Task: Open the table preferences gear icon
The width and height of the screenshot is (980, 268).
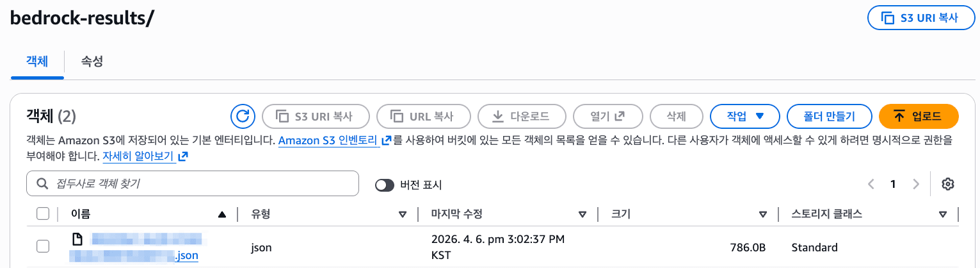Action: click(948, 185)
